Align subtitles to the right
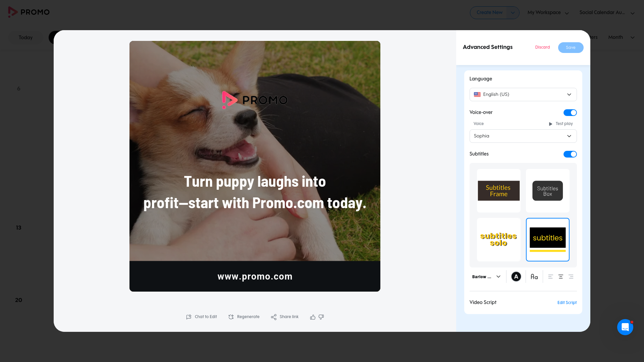 (571, 277)
